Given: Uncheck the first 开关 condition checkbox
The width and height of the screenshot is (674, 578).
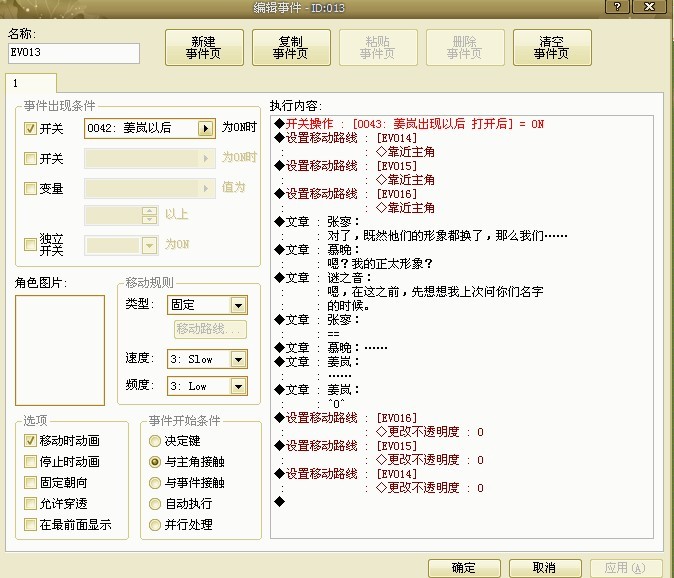Looking at the screenshot, I should tap(30, 128).
